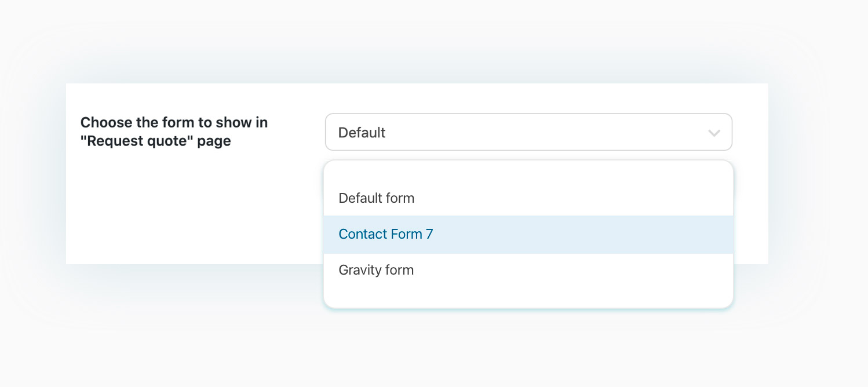The height and width of the screenshot is (387, 868).
Task: Click the "Request quote" page label text
Action: coord(156,141)
